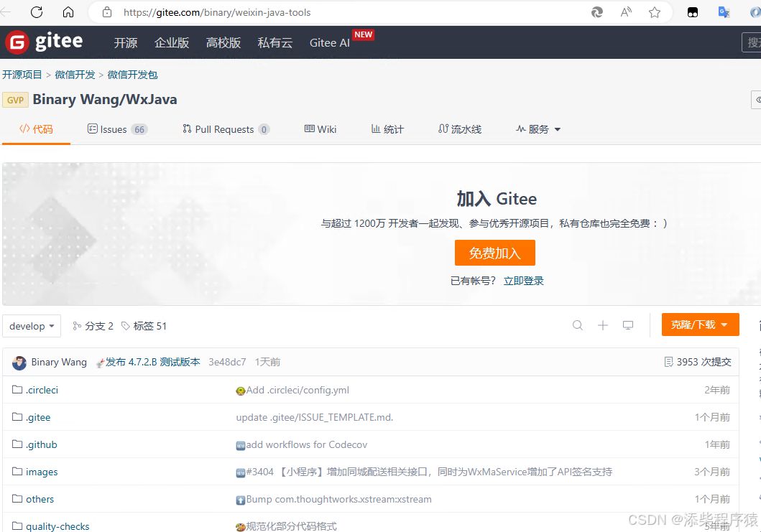761x532 pixels.
Task: Click the 免费加入 button
Action: (494, 253)
